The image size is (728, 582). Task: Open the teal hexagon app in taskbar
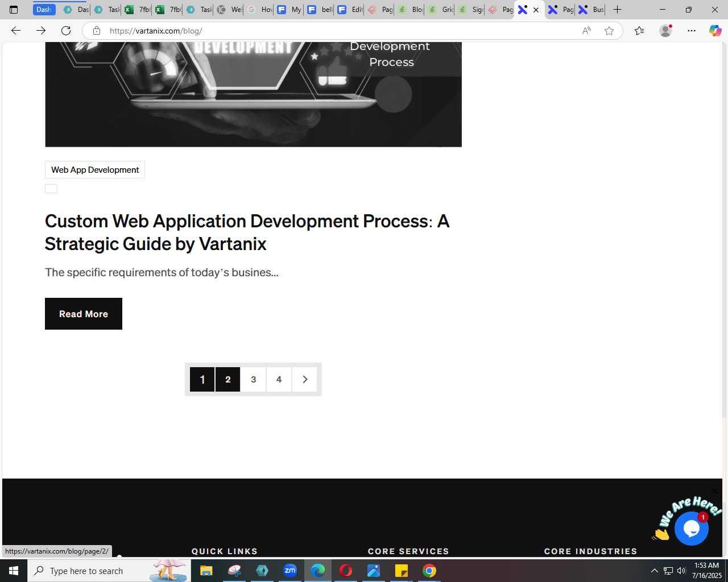pos(262,571)
